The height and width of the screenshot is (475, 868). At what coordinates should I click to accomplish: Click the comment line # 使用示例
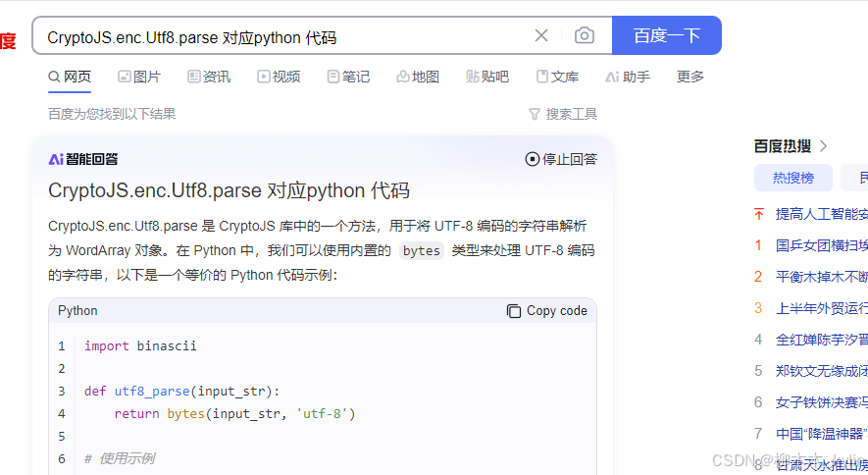[x=120, y=459]
